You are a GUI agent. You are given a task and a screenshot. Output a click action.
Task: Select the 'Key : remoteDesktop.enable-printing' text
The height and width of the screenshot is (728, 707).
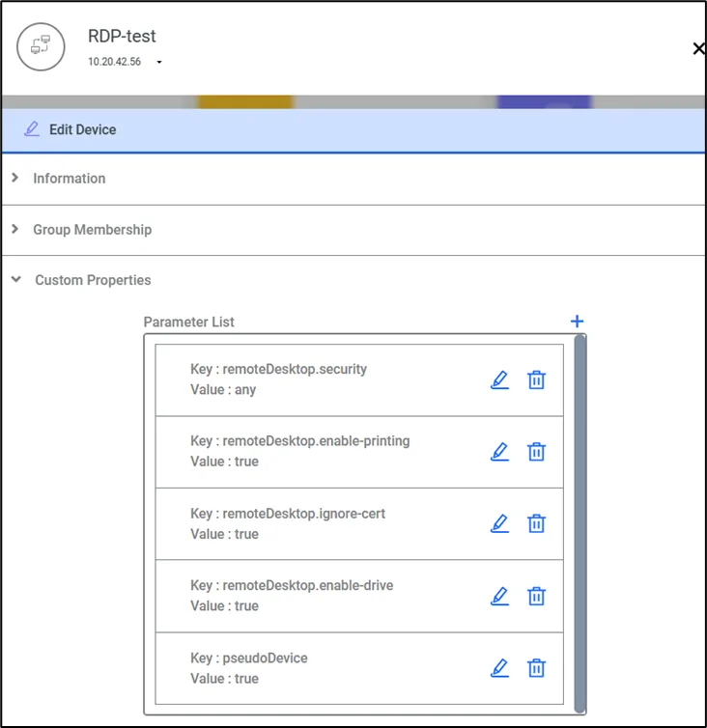coord(300,441)
